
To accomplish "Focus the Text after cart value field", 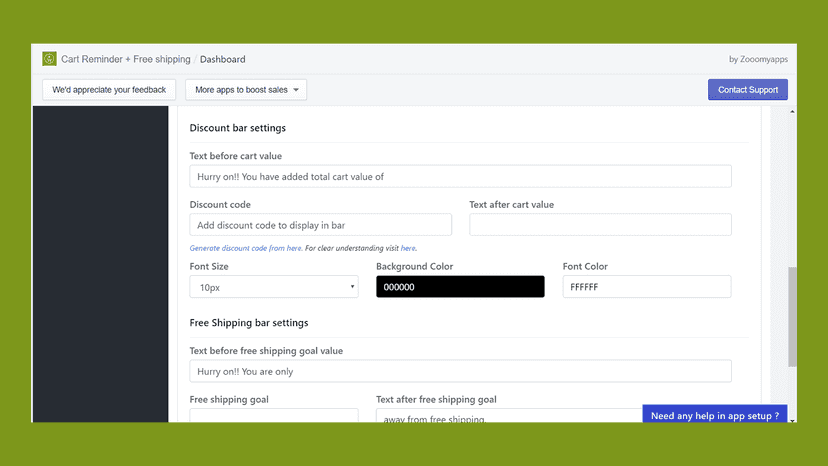I will (600, 225).
